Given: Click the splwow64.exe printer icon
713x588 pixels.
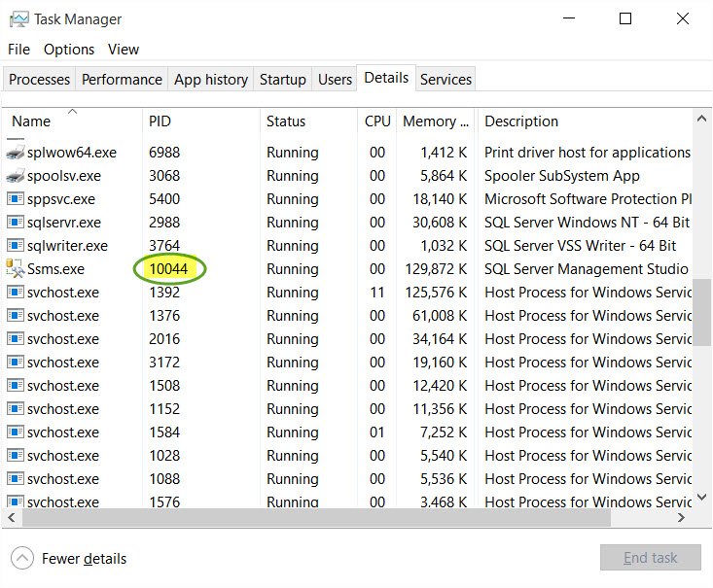Looking at the screenshot, I should coord(15,153).
